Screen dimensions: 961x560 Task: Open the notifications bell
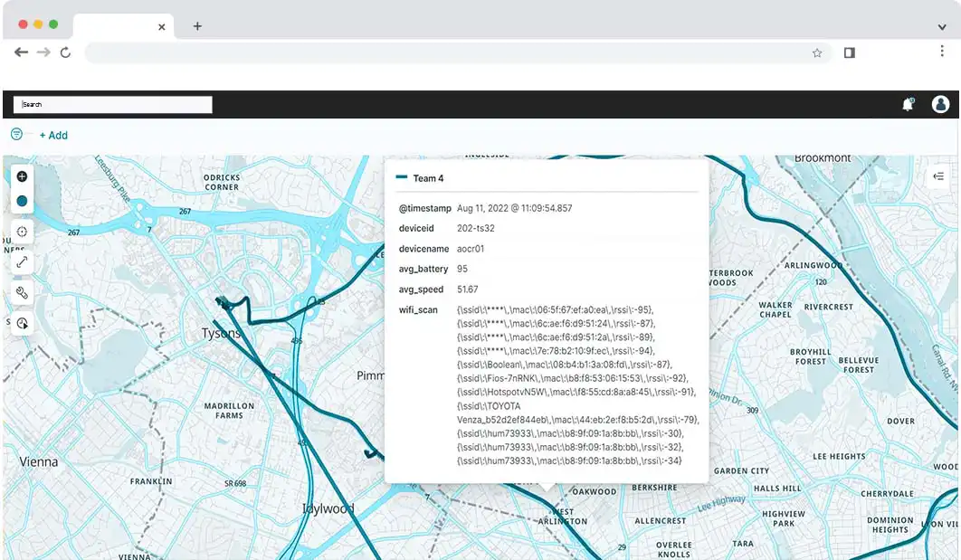coord(908,105)
